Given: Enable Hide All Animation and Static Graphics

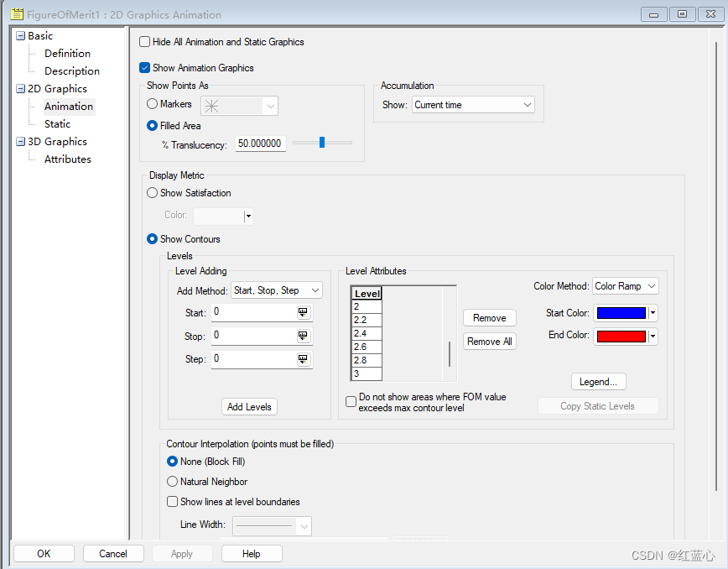Looking at the screenshot, I should [x=145, y=42].
